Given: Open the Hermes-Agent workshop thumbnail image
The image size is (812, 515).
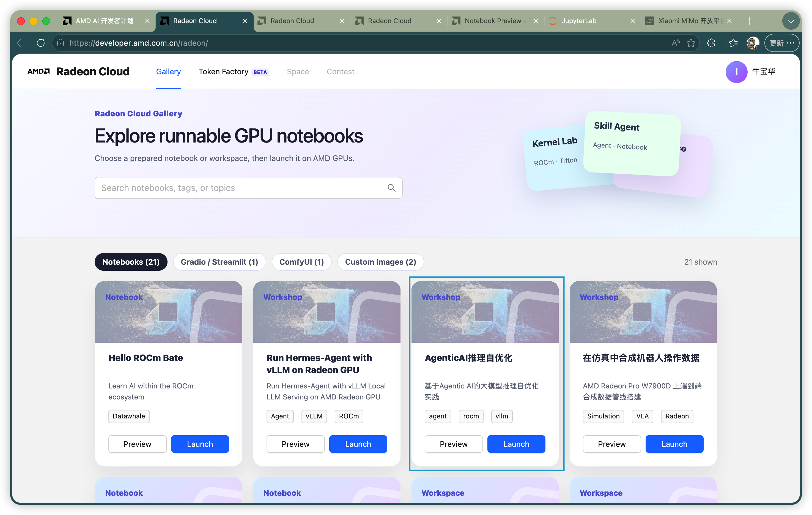Looking at the screenshot, I should (x=327, y=312).
